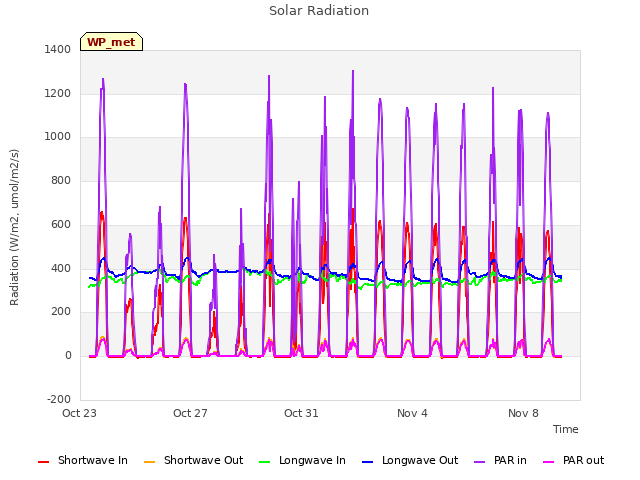Click the 1200 y-axis tick label
This screenshot has width=640, height=480.
pos(58,94)
